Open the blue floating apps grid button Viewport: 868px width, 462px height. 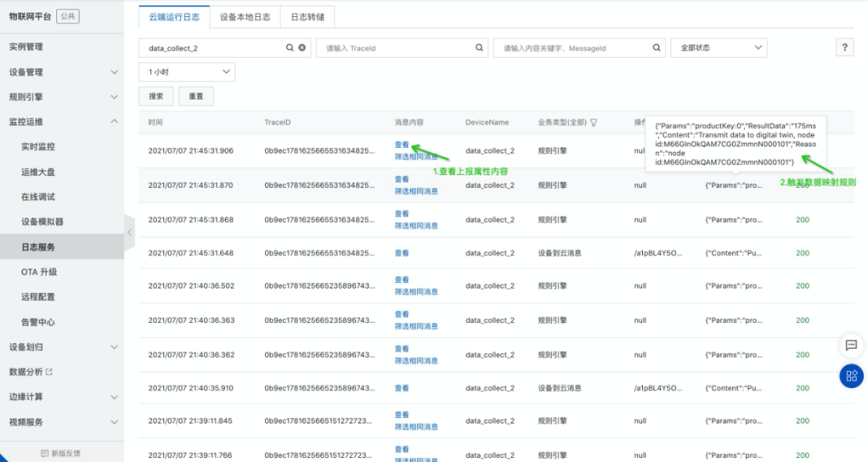tap(851, 376)
